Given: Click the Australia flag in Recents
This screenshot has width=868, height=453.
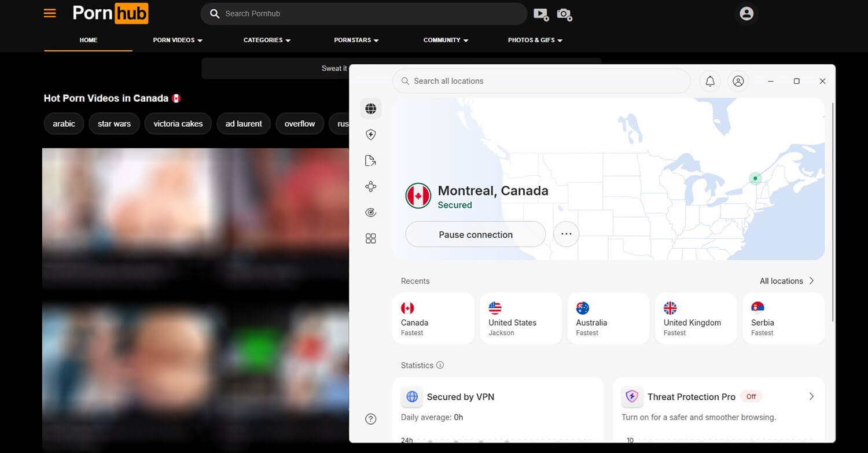Looking at the screenshot, I should coord(583,308).
